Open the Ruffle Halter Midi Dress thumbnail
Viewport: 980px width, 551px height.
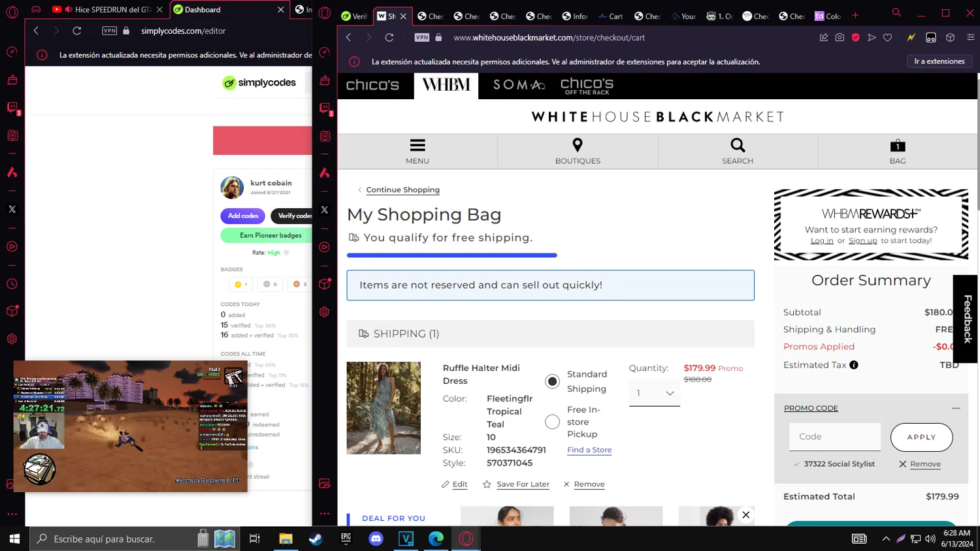coord(384,408)
